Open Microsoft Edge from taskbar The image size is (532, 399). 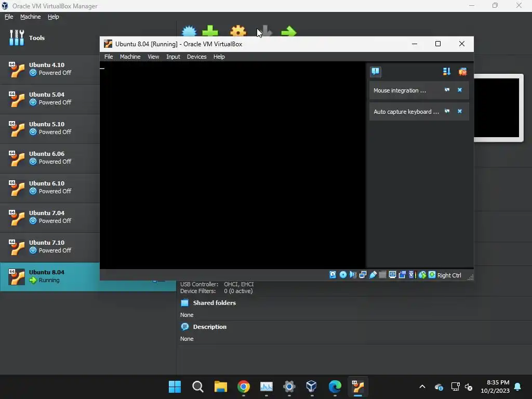pyautogui.click(x=335, y=387)
